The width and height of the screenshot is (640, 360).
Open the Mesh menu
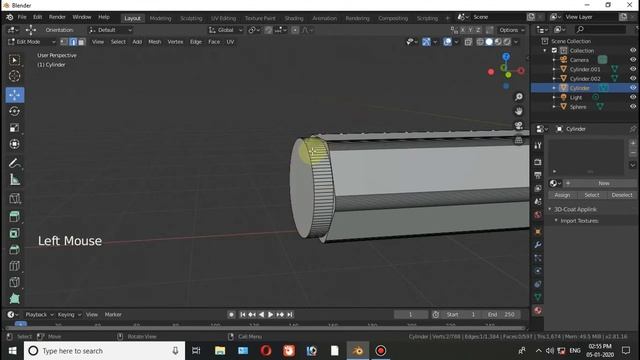coord(154,42)
